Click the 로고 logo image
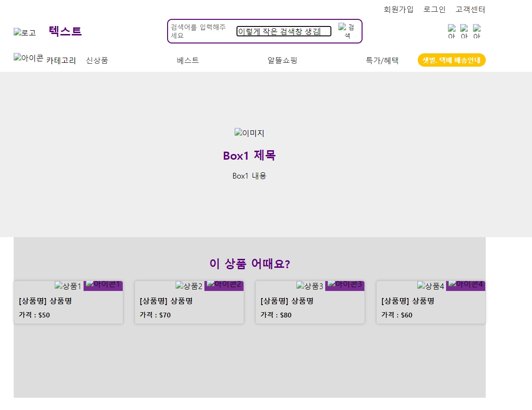The image size is (532, 410). tap(25, 32)
